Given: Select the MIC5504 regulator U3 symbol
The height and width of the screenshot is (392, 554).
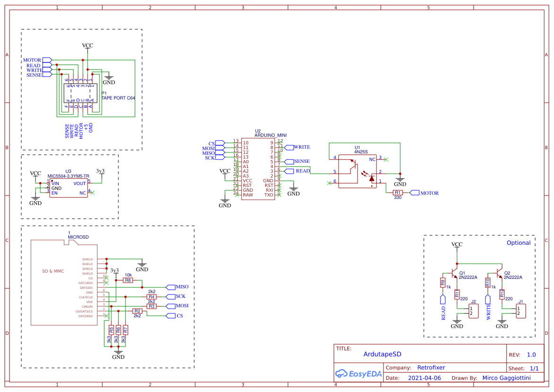Looking at the screenshot, I should coord(69,187).
